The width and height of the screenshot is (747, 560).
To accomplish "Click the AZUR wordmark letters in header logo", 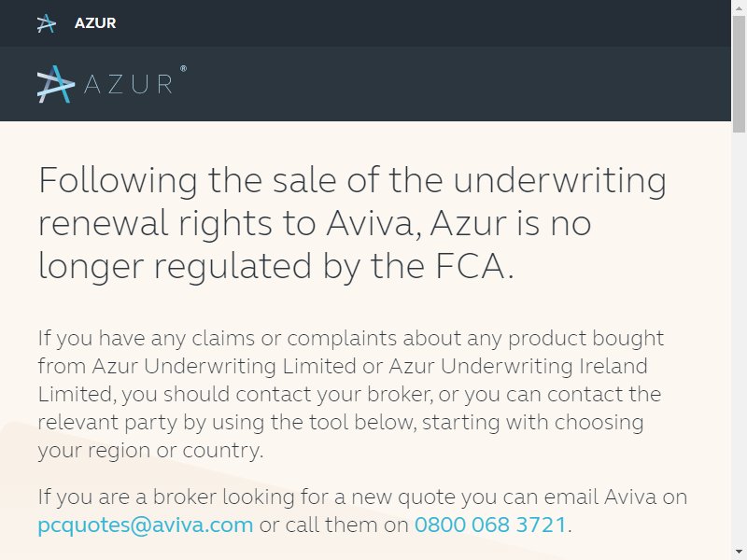I will [128, 85].
